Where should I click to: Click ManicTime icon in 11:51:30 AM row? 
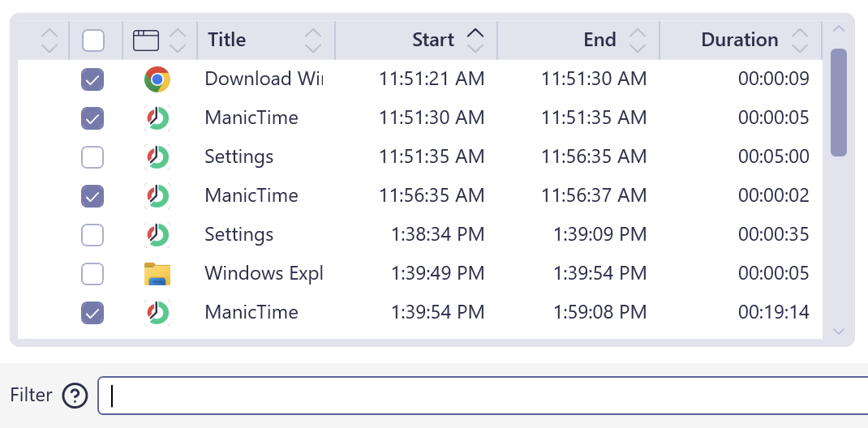(x=157, y=118)
